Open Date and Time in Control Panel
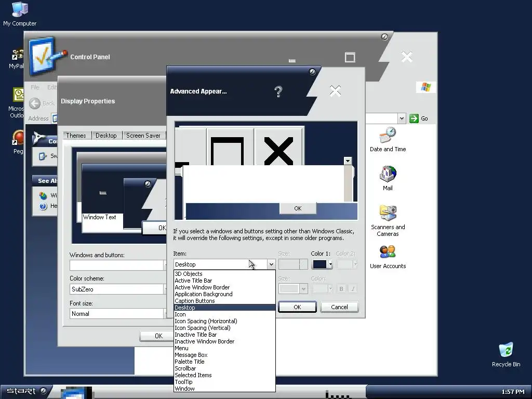 pos(388,139)
